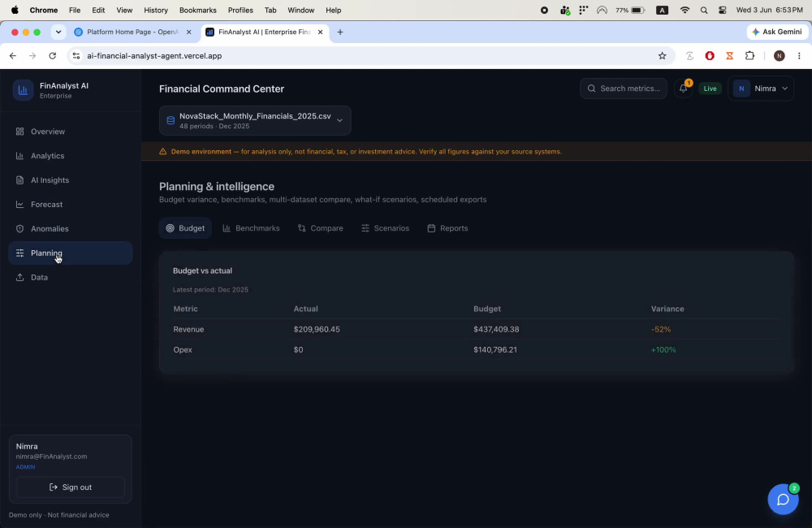Switch to the Scenarios tab
This screenshot has height=528, width=812.
[385, 228]
